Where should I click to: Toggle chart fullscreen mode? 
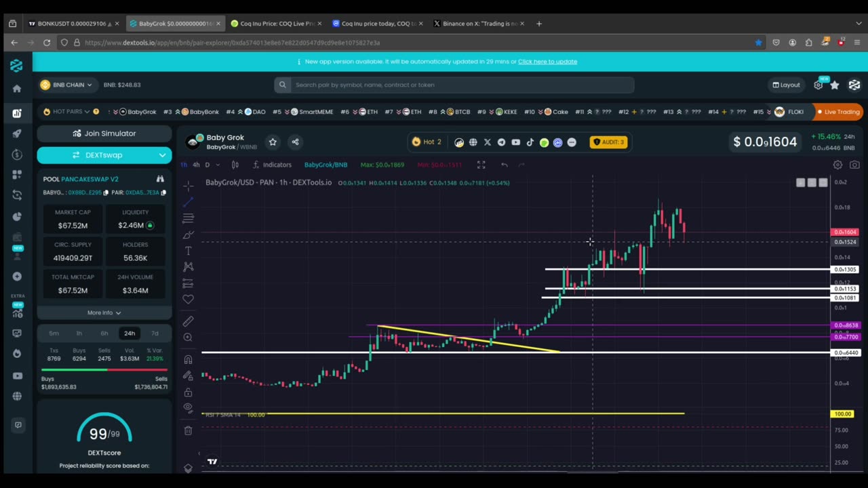pos(481,165)
